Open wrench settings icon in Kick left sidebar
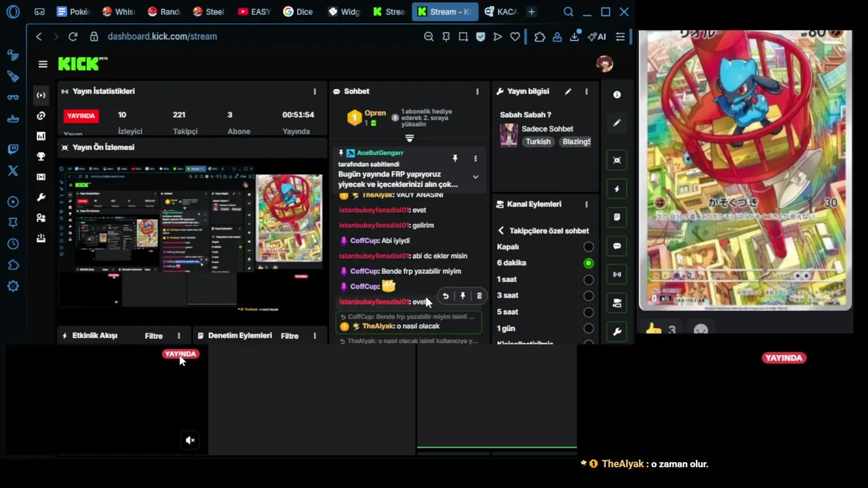The height and width of the screenshot is (488, 868). point(41,197)
